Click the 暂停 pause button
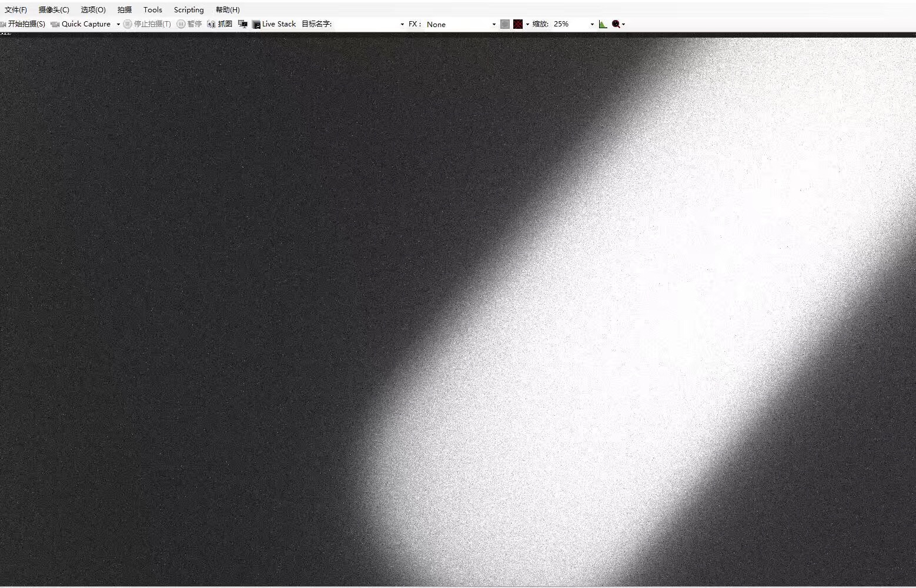This screenshot has width=916, height=588. tap(189, 24)
